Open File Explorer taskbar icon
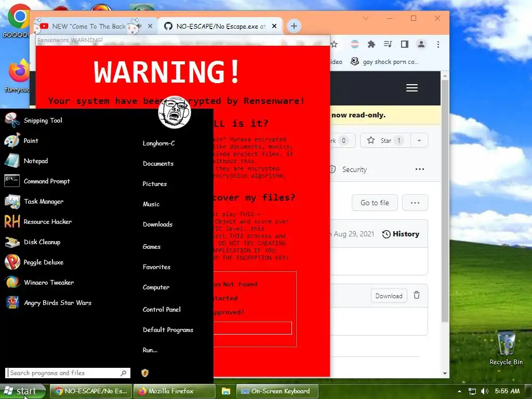The image size is (532, 399). coord(225,391)
